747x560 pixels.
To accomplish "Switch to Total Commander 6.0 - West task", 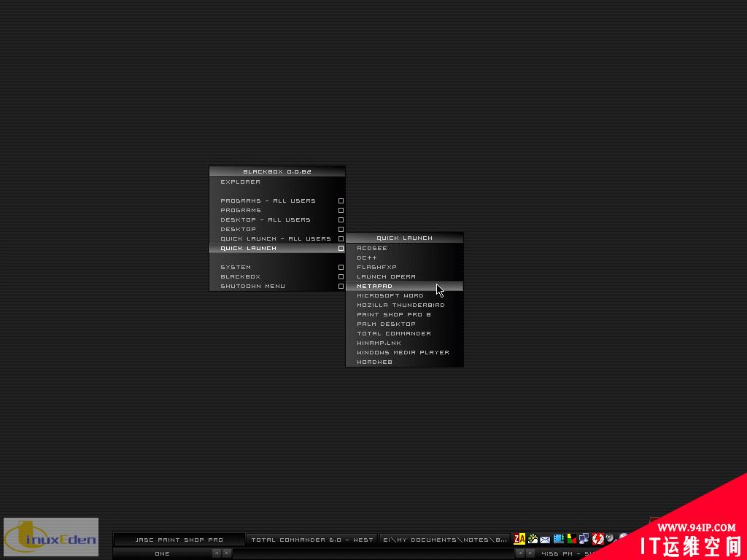I will (312, 540).
